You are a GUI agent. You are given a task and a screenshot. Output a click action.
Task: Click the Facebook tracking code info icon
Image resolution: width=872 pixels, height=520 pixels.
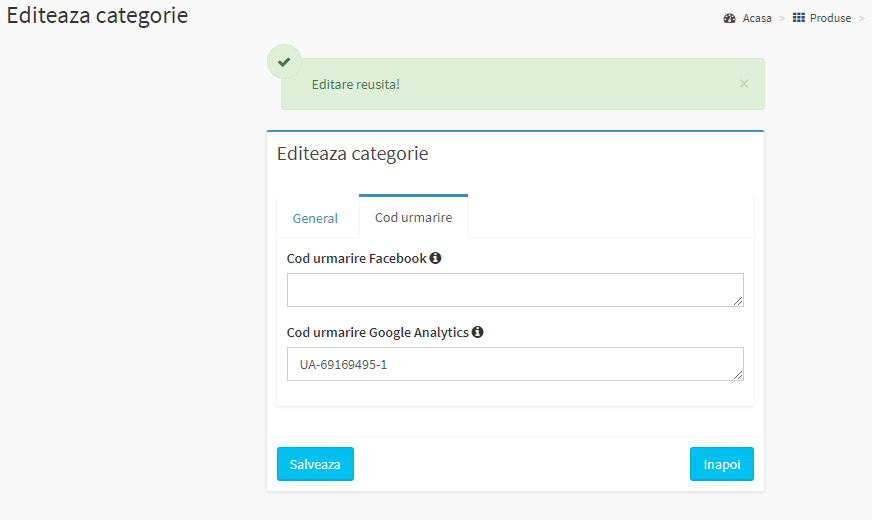tap(435, 258)
